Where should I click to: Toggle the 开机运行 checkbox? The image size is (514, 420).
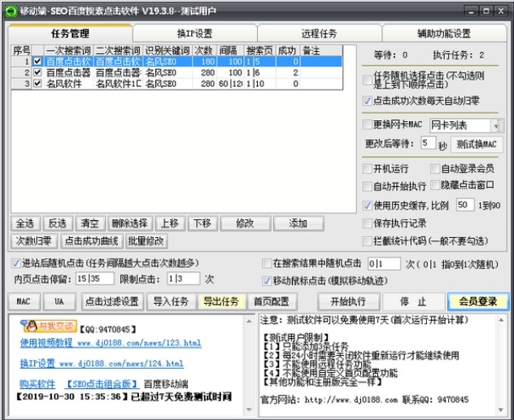pyautogui.click(x=368, y=169)
